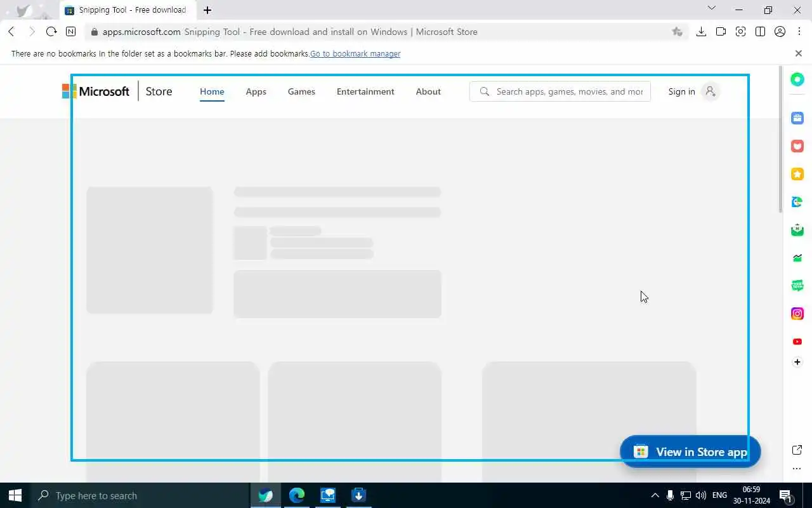Open the Edge-like translate icon in the sidebar
The width and height of the screenshot is (812, 508).
tap(797, 202)
